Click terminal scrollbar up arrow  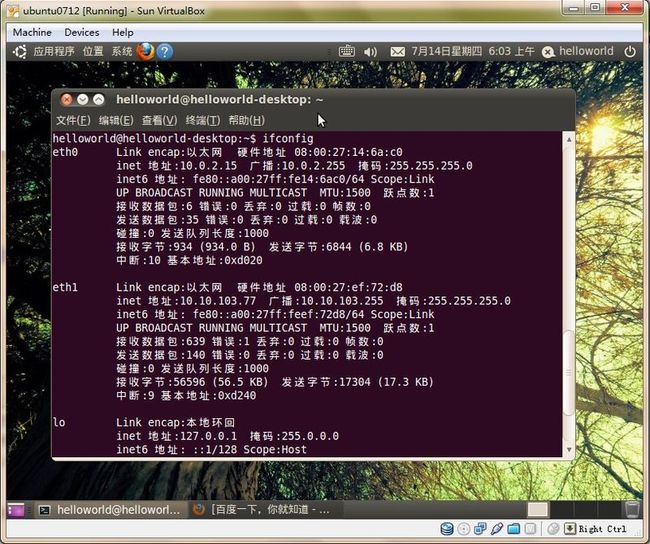tap(569, 140)
